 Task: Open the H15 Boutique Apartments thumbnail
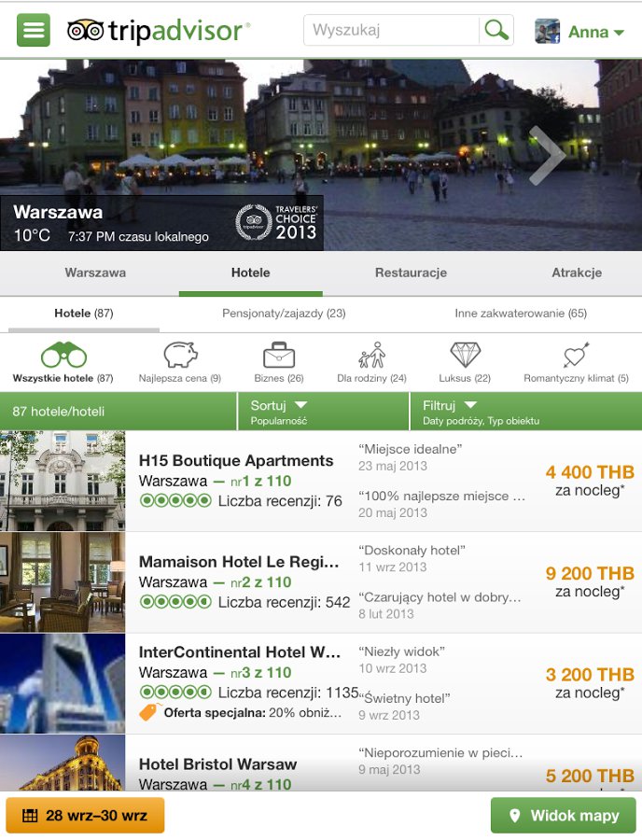point(63,481)
